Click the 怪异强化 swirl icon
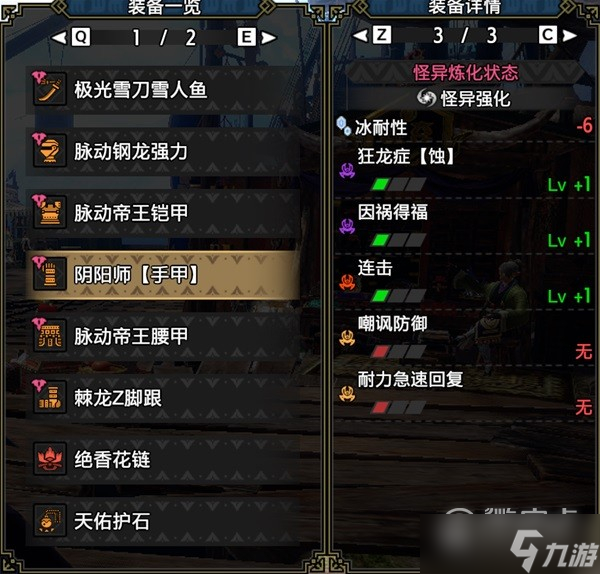The image size is (600, 574). (x=426, y=98)
